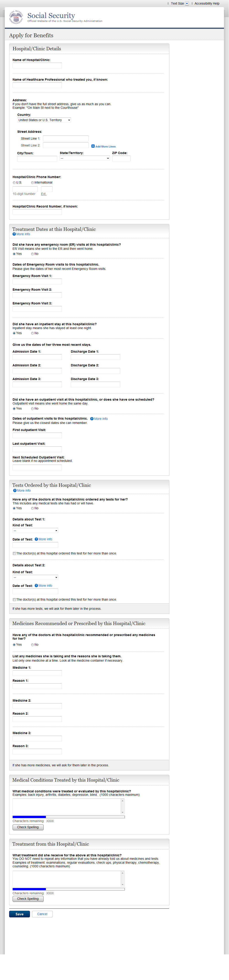Click Text Size in the top bar
This screenshot has height=980, width=229.
pyautogui.click(x=177, y=3)
